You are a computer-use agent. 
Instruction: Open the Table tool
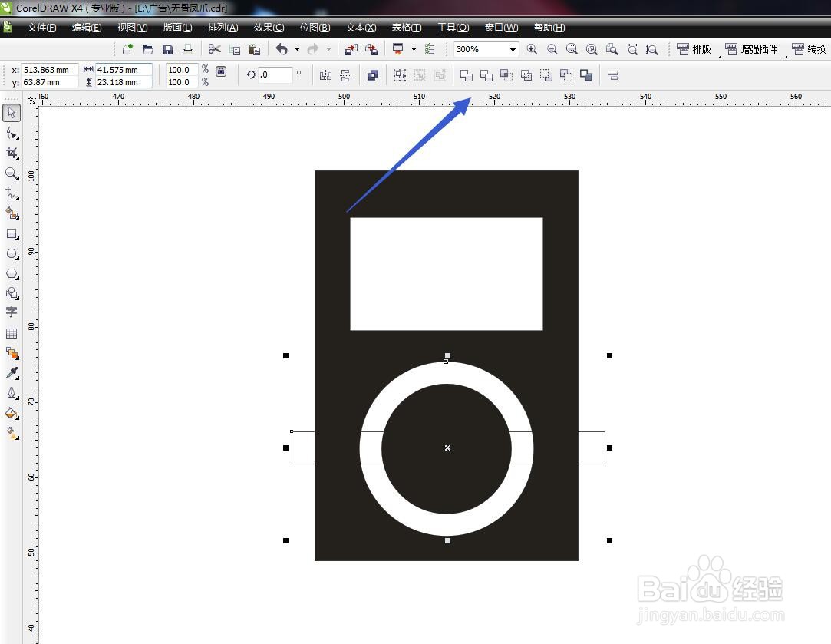click(x=11, y=332)
